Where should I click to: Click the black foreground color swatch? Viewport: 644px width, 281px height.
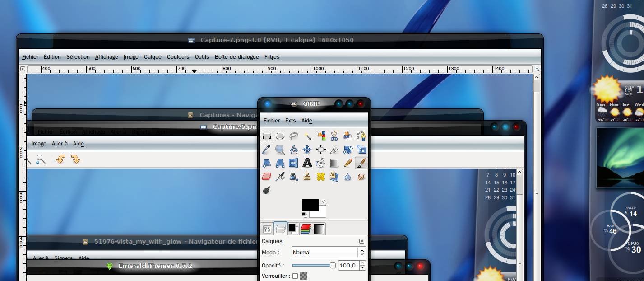click(310, 205)
